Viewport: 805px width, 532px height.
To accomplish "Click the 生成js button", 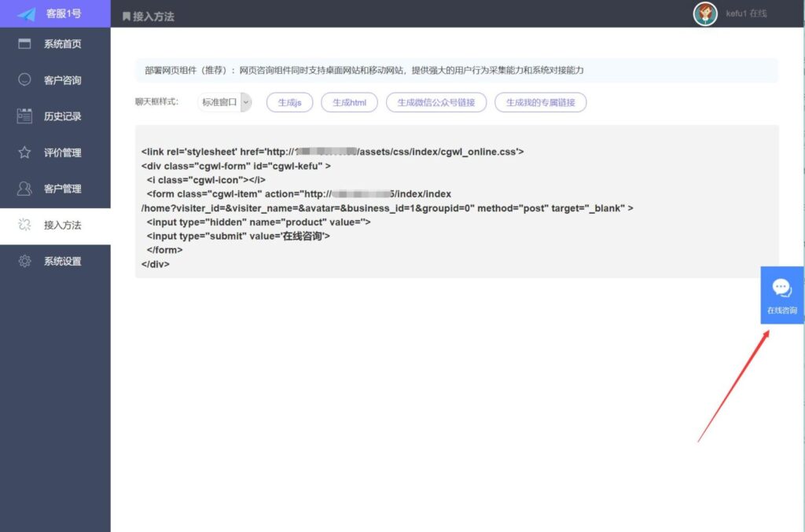I will pyautogui.click(x=289, y=102).
